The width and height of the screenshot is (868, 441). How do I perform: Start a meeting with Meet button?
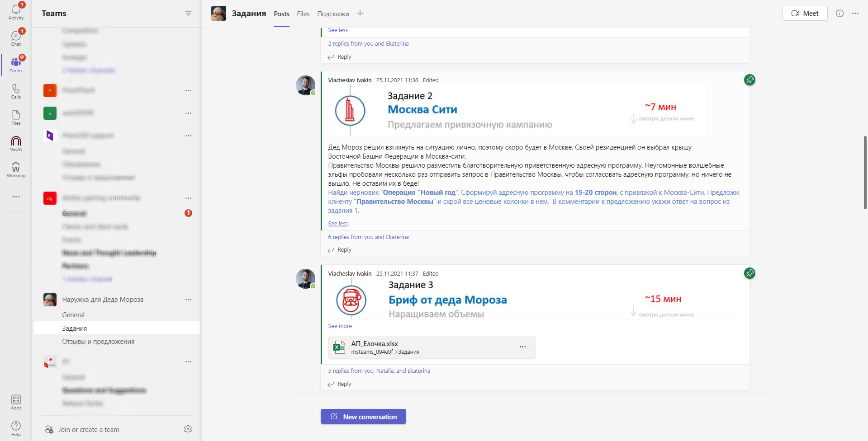(805, 14)
